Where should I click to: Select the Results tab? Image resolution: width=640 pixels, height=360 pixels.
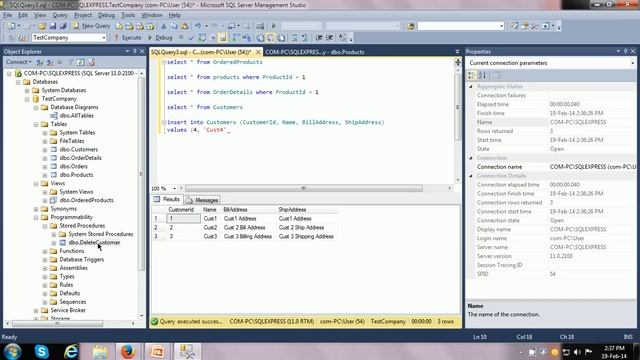coord(167,199)
